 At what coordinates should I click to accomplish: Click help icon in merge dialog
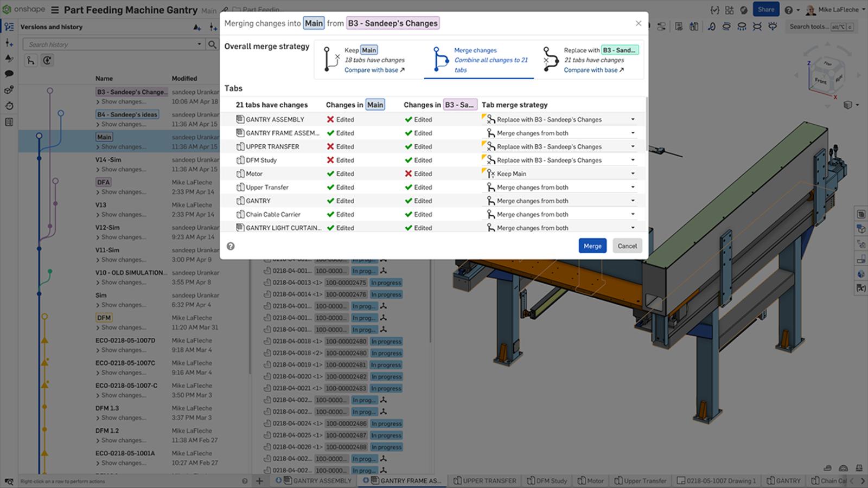[x=231, y=246]
